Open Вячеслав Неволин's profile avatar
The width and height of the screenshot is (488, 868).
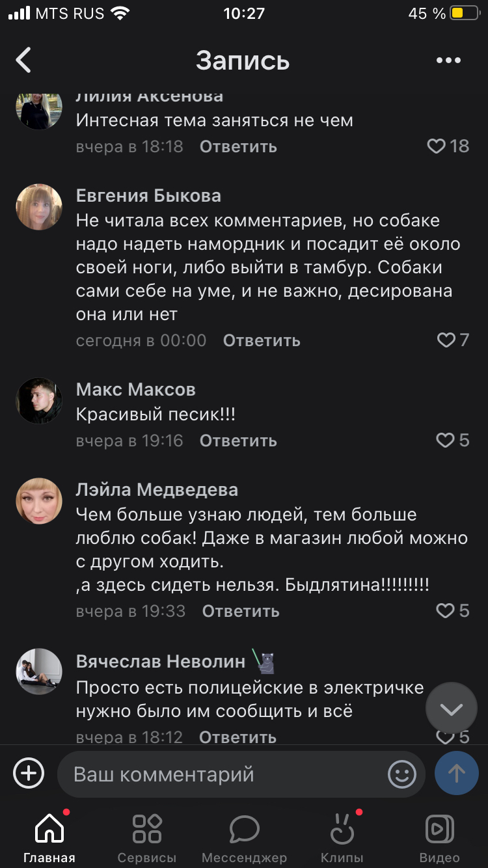pos(39,671)
